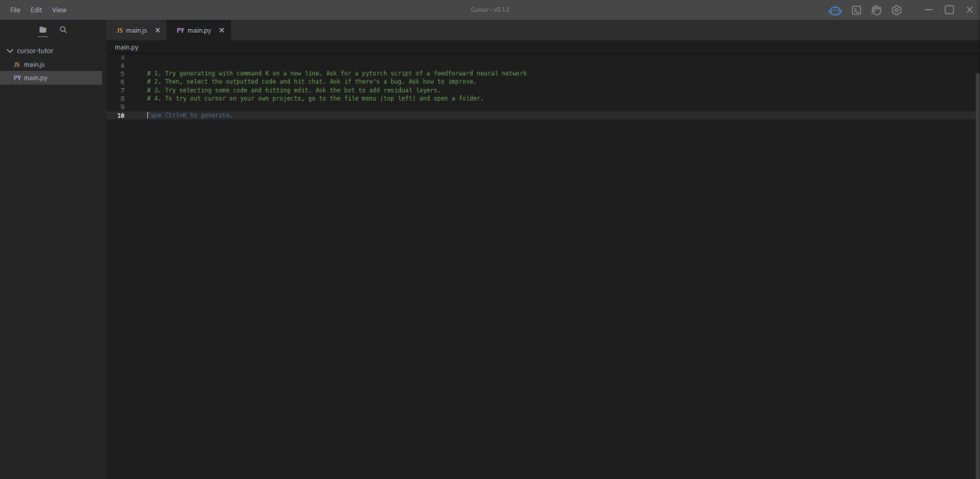
Task: Click comment line '# 3. Try selecting some code'
Action: point(294,91)
